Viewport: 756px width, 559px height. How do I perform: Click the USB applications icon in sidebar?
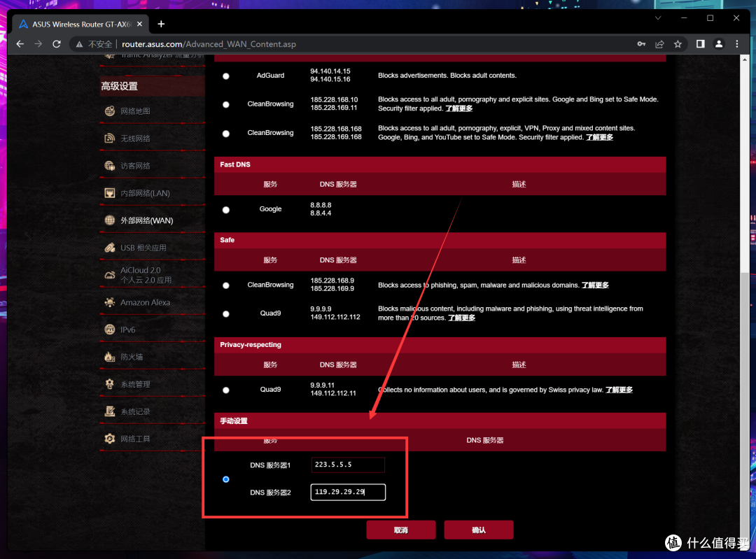(x=109, y=248)
